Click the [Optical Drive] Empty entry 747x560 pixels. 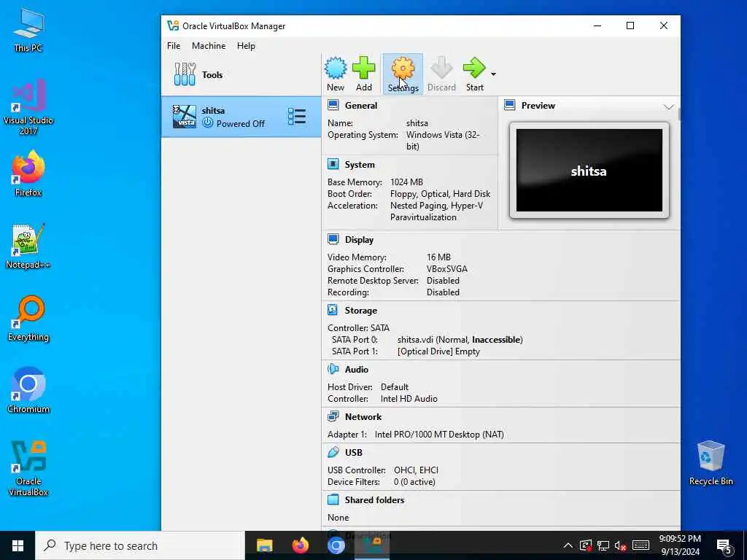438,351
